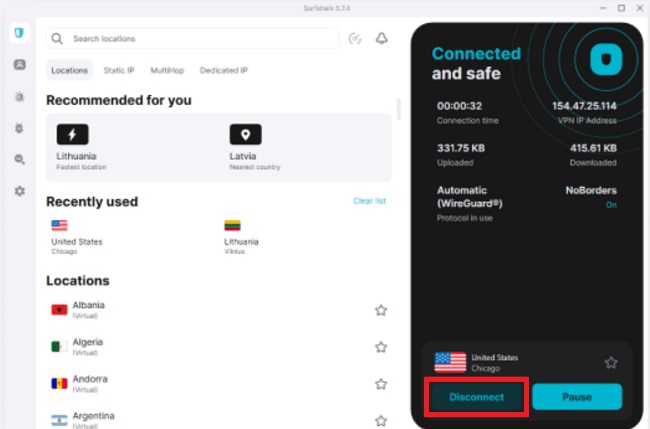Click US flag in Recently used

coord(59,225)
